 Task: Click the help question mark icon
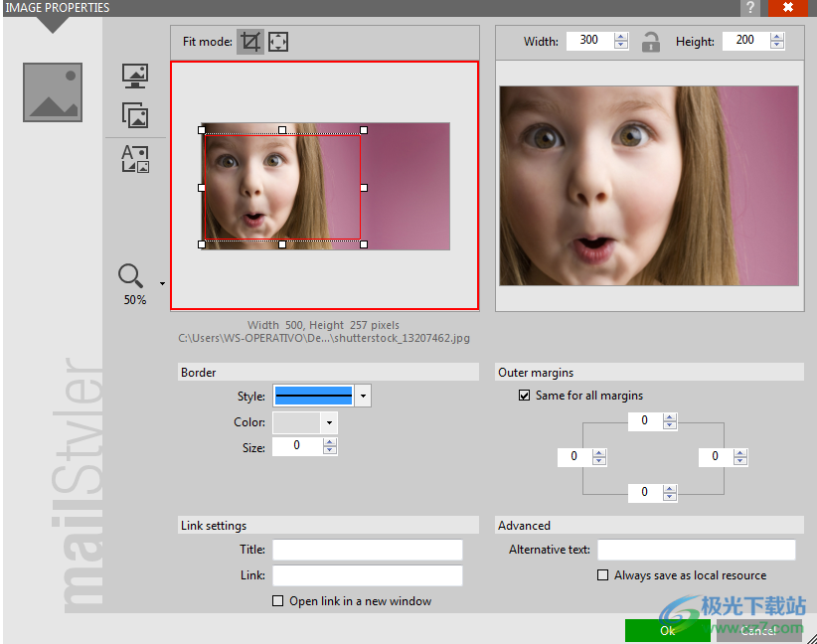pyautogui.click(x=750, y=8)
